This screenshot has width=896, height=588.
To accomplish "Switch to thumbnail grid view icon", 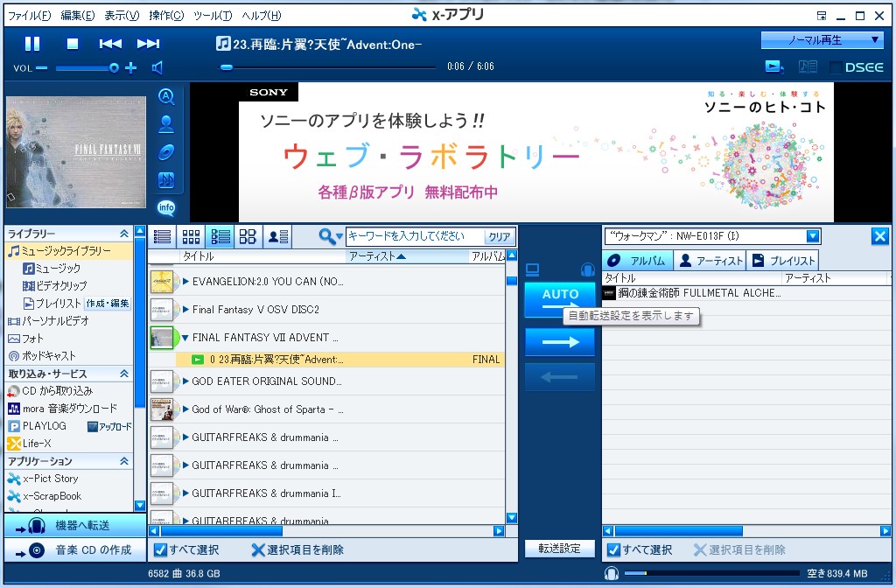I will coord(191,236).
